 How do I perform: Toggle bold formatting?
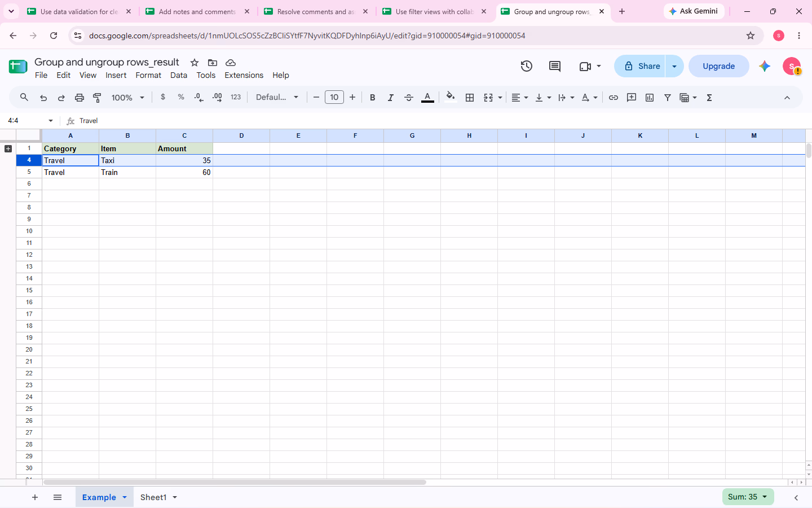(372, 98)
